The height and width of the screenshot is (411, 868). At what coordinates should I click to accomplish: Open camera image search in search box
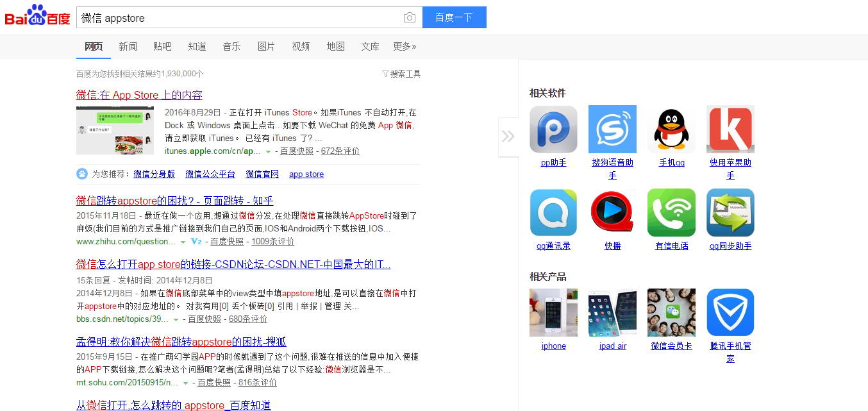(410, 17)
